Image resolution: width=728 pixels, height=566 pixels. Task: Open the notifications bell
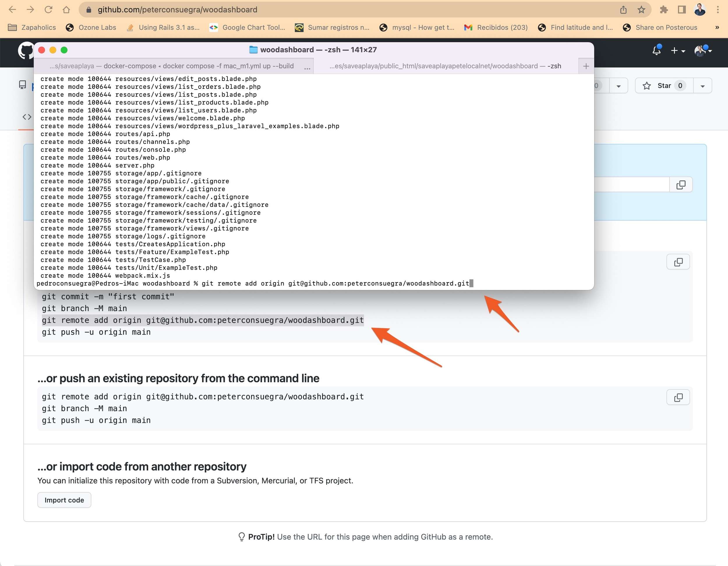656,50
